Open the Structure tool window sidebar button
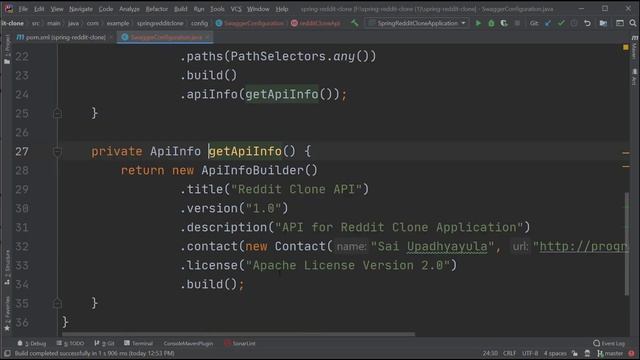640x360 pixels. pyautogui.click(x=7, y=267)
